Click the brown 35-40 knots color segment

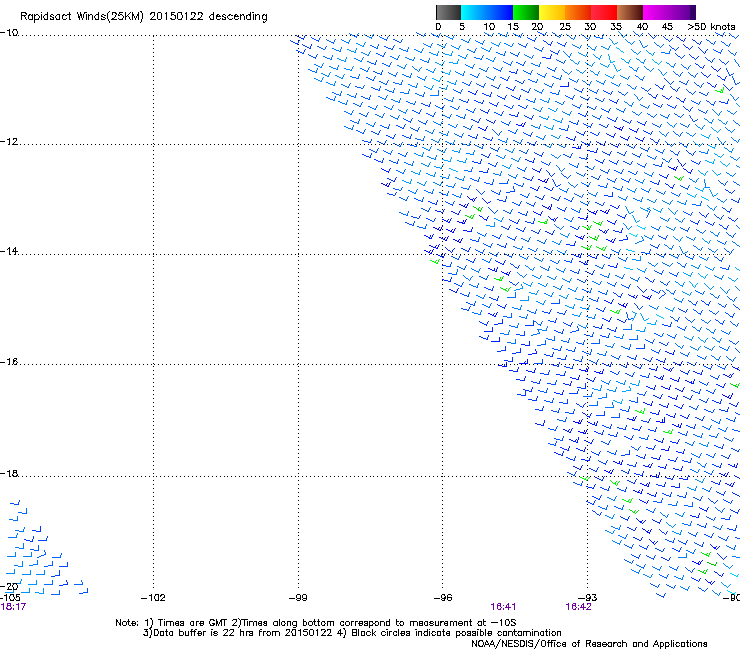click(x=630, y=12)
